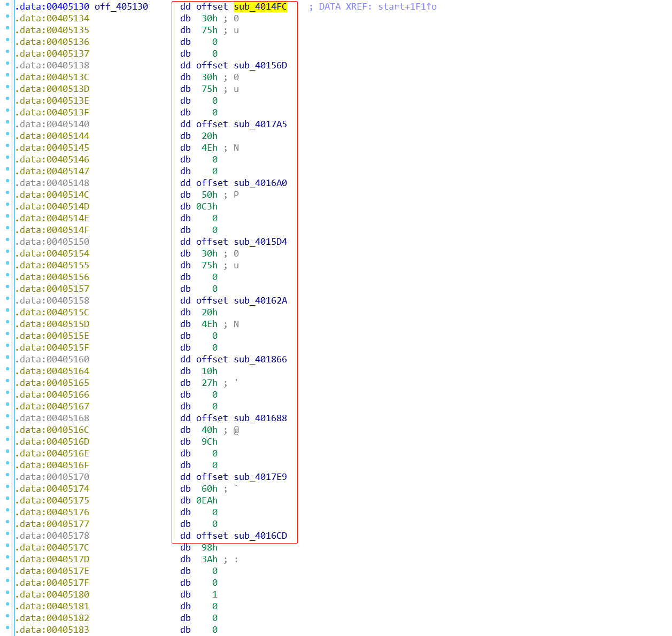
Task: Select the off_405130 label
Action: pyautogui.click(x=121, y=6)
